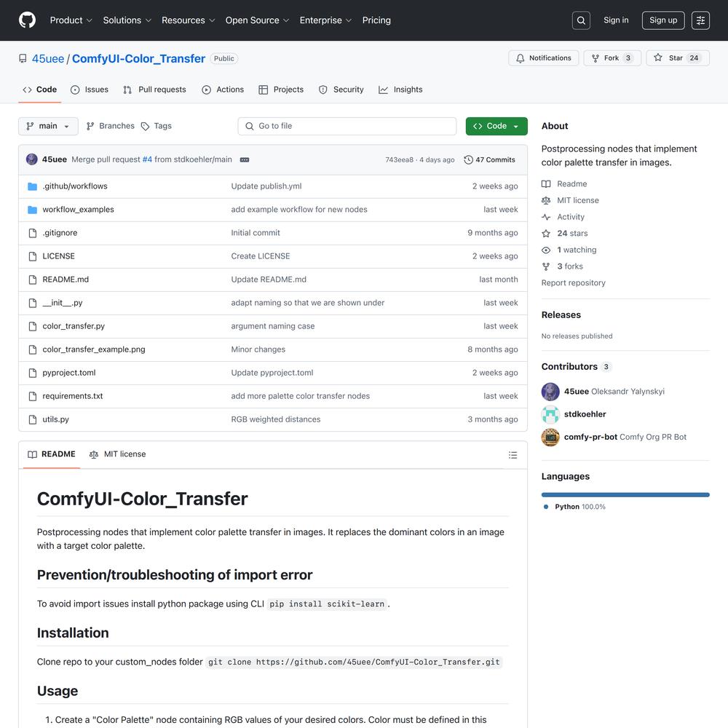Open stdkoehler contributor avatar
The height and width of the screenshot is (728, 728).
[550, 414]
